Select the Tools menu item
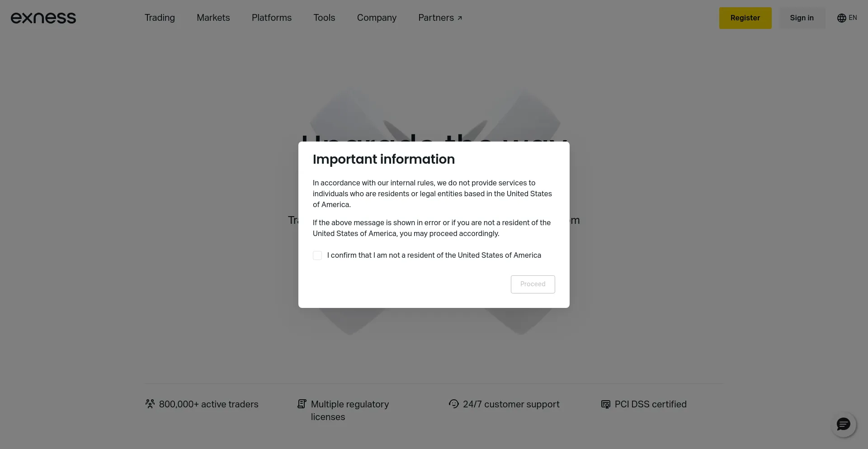This screenshot has width=868, height=449. (324, 18)
